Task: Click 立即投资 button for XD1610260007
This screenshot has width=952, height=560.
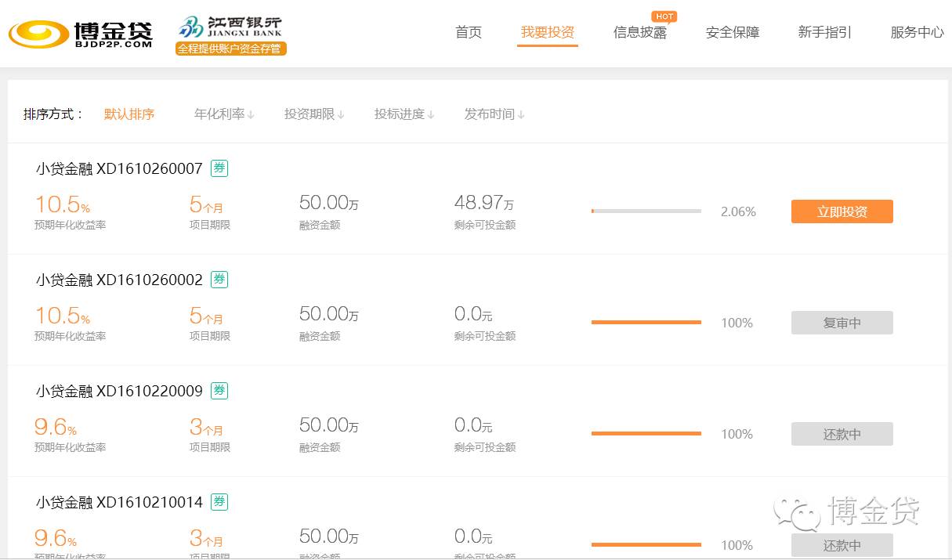Action: coord(842,211)
